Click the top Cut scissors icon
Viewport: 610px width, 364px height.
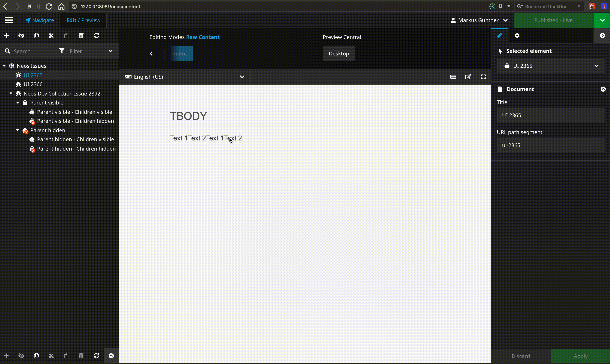(x=51, y=36)
